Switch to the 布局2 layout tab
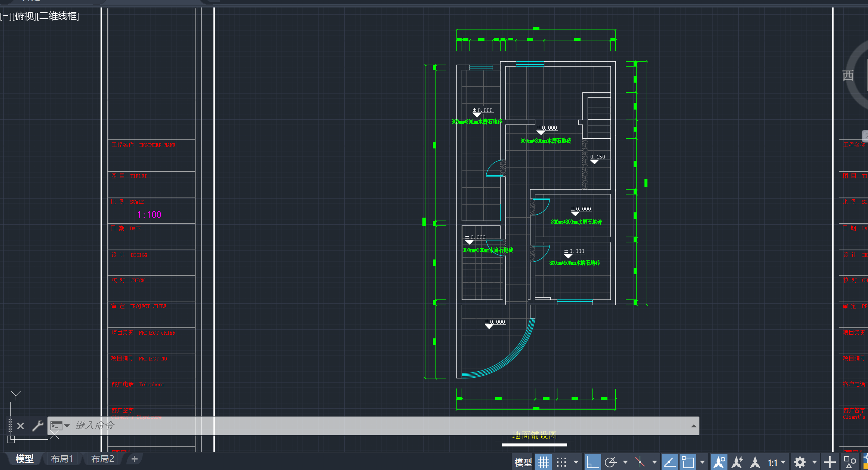Image resolution: width=868 pixels, height=470 pixels. pyautogui.click(x=102, y=459)
